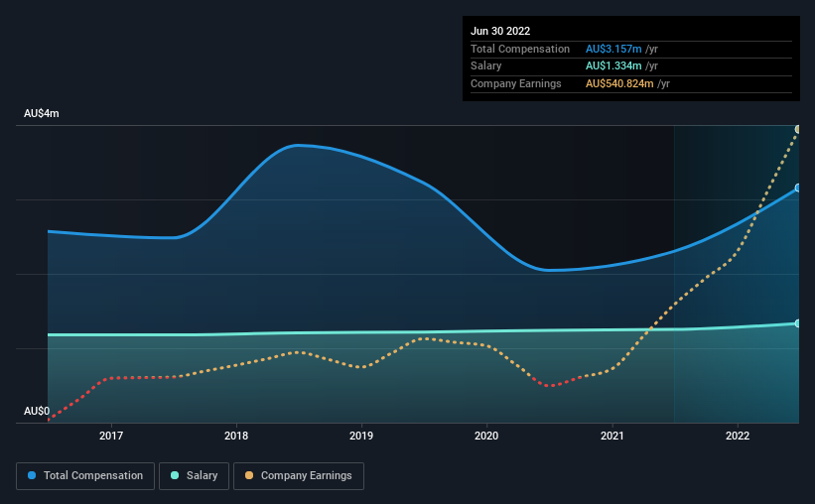This screenshot has height=504, width=815.
Task: Click the Company Earnings label in tooltip
Action: tap(515, 83)
